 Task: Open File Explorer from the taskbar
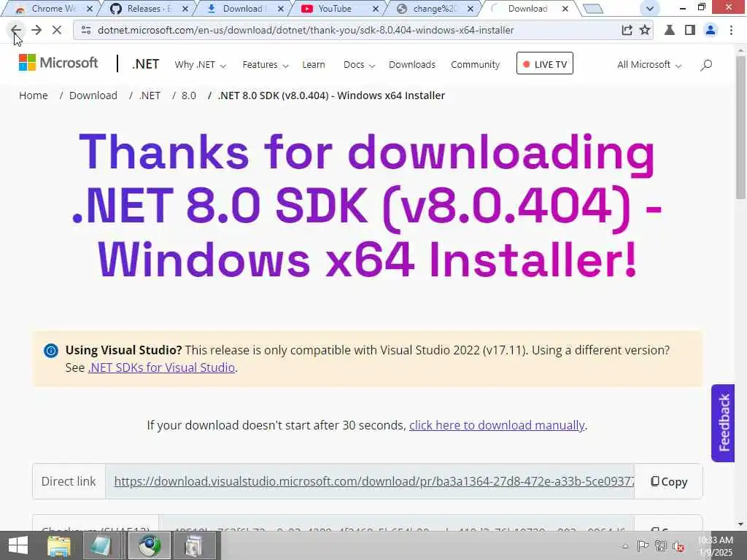(58, 545)
